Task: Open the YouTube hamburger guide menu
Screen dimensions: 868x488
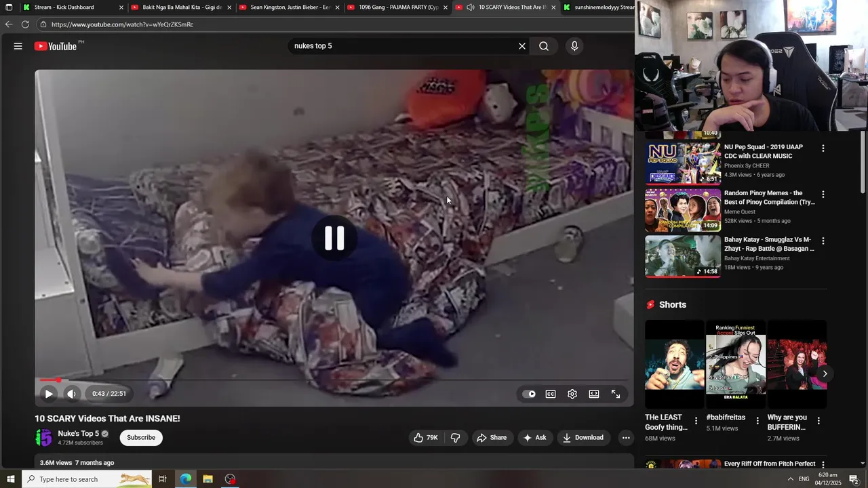Action: tap(18, 46)
